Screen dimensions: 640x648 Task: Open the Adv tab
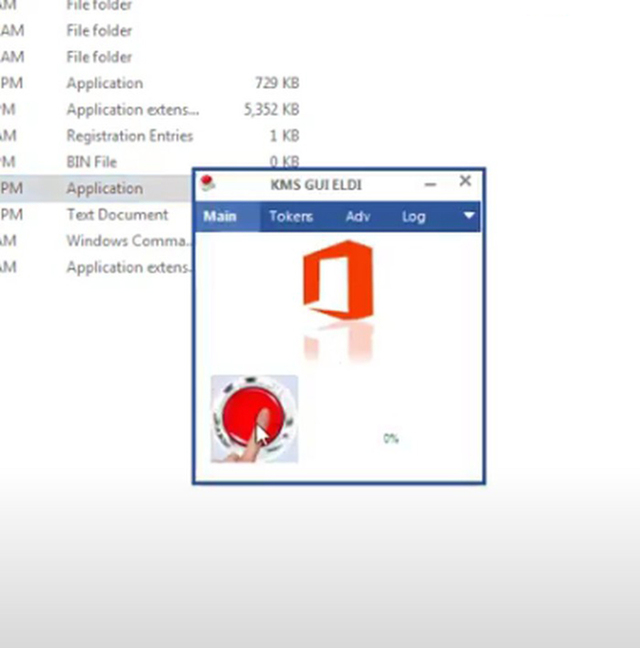[x=358, y=216]
